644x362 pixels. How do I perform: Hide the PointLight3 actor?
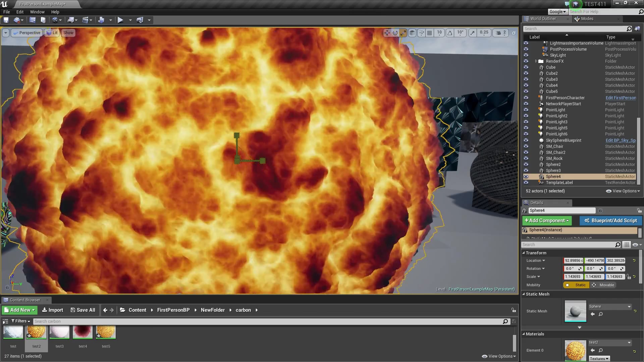pyautogui.click(x=526, y=122)
